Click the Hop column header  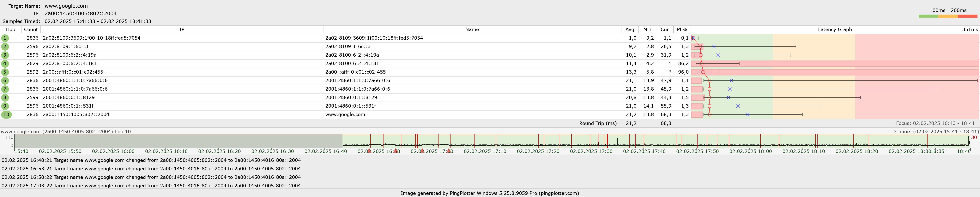[x=11, y=30]
